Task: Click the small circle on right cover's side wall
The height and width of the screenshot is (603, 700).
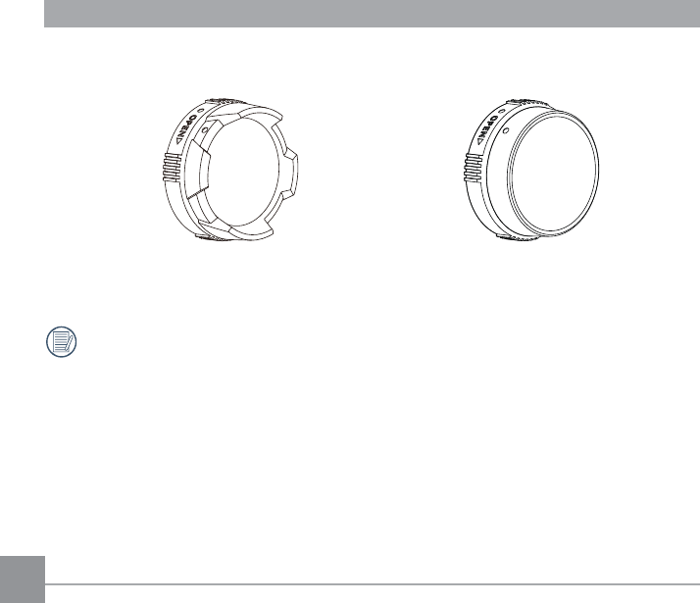Action: (506, 130)
